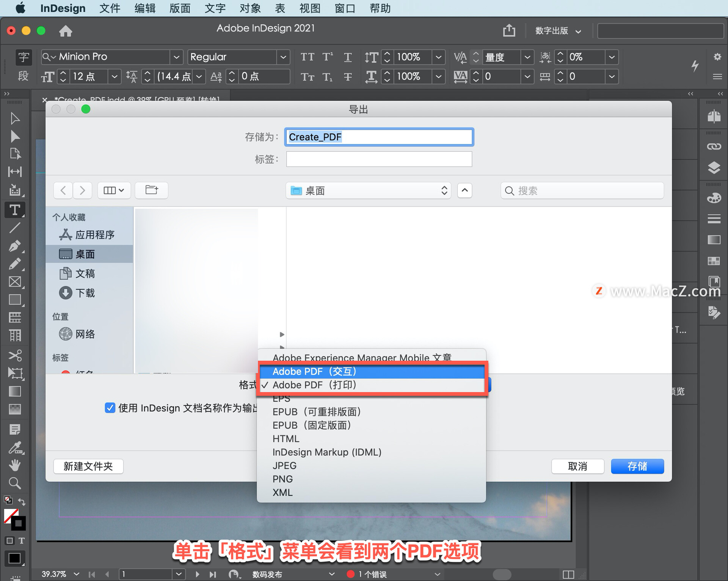Choose EPUB（可重排版面）format option
728x581 pixels.
(372, 412)
